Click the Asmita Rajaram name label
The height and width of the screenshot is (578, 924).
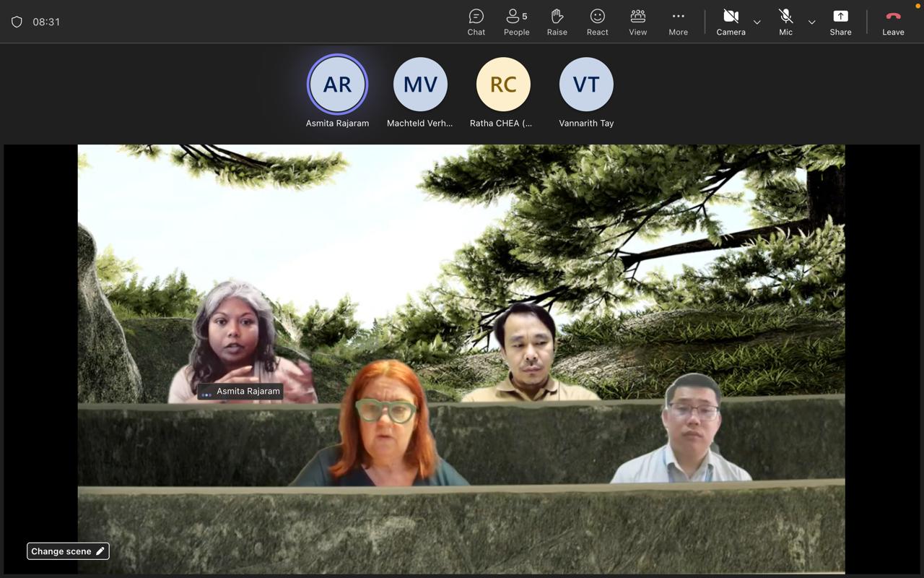248,392
